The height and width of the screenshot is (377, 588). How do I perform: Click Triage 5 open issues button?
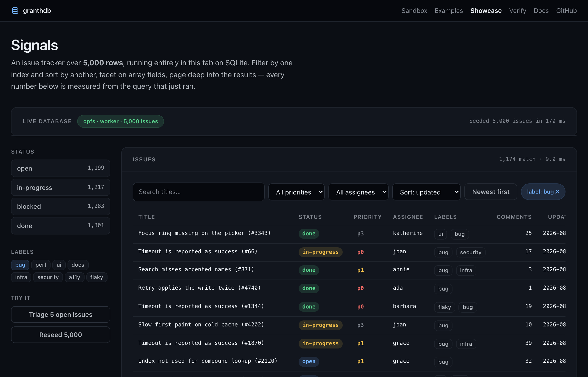(60, 314)
